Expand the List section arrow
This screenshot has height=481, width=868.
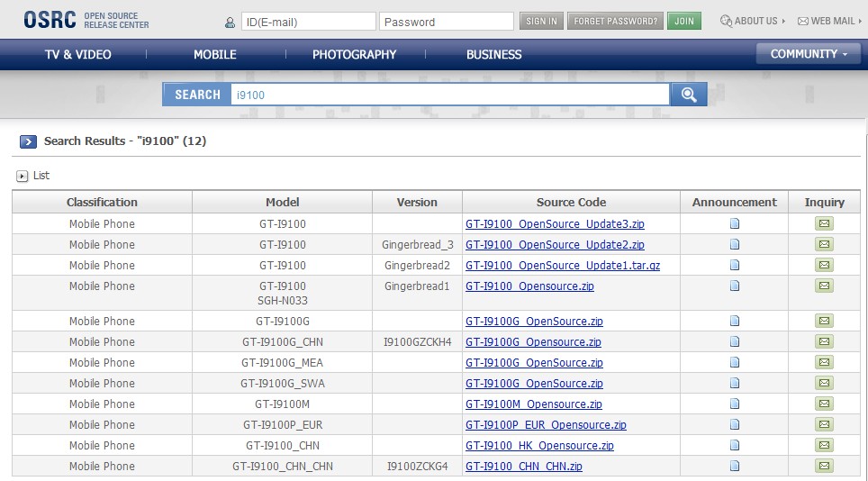click(23, 176)
